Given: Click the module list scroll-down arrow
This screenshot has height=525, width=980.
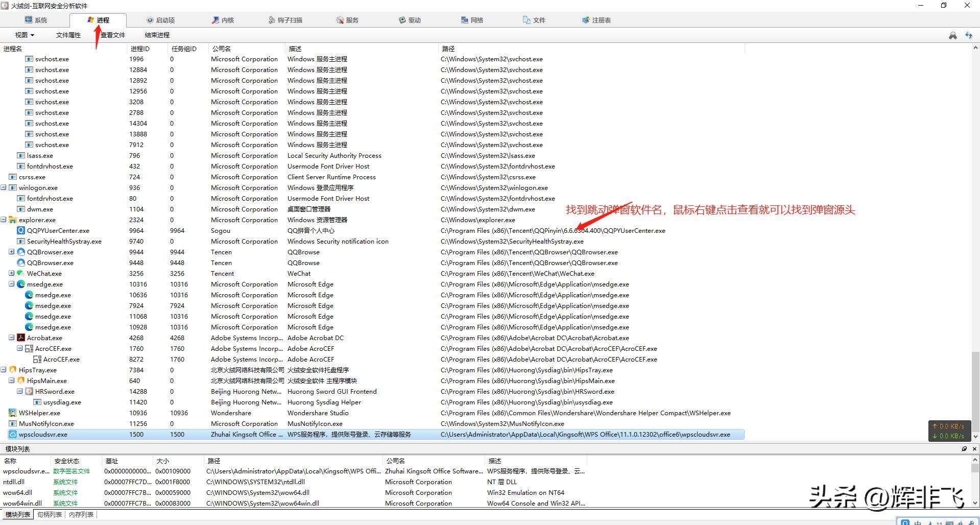Looking at the screenshot, I should click(x=975, y=503).
